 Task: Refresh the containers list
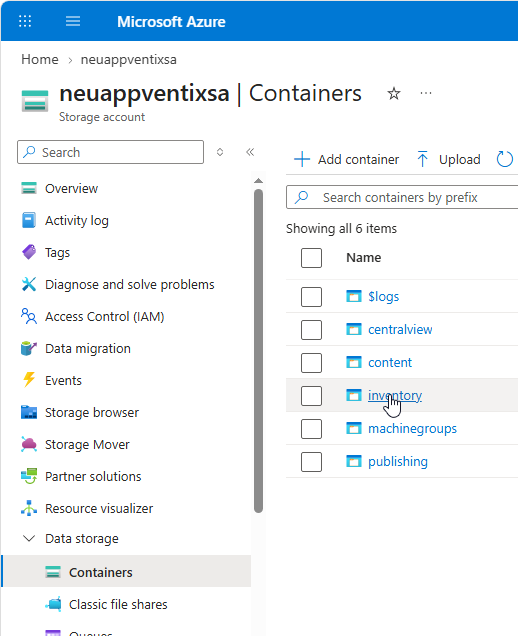pos(505,159)
